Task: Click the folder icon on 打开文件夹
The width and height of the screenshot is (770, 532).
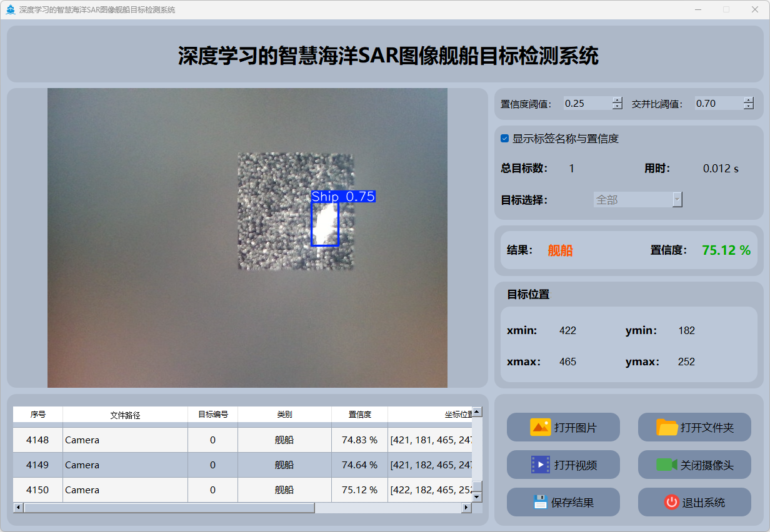Action: tap(667, 427)
